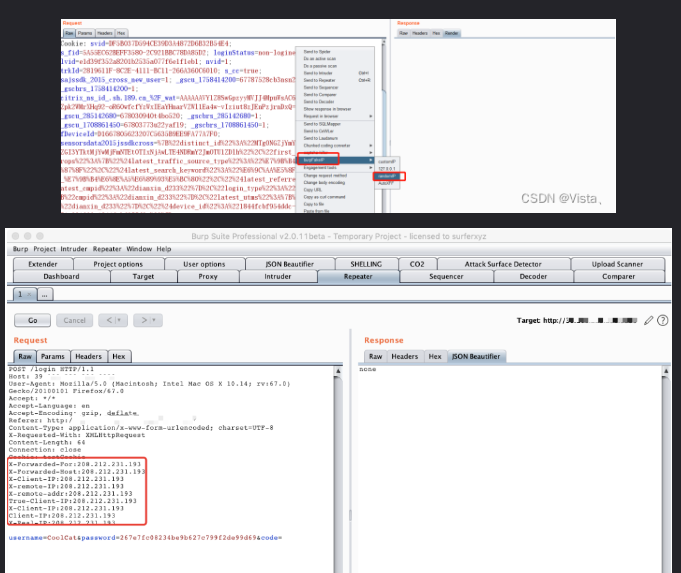This screenshot has height=573, width=681.
Task: Select Params tab in lower window Request panel
Action: tap(53, 356)
